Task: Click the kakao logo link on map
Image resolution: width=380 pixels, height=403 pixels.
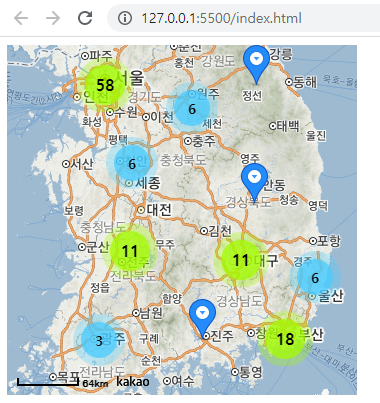Action: tap(132, 381)
